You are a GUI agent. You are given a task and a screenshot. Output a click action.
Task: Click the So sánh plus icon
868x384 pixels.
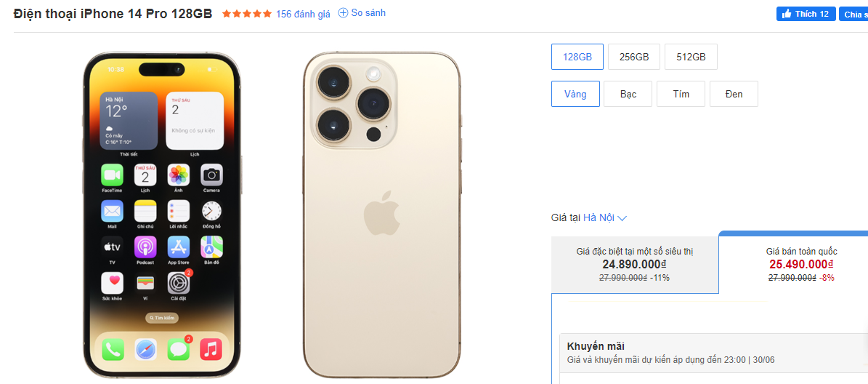tap(344, 13)
